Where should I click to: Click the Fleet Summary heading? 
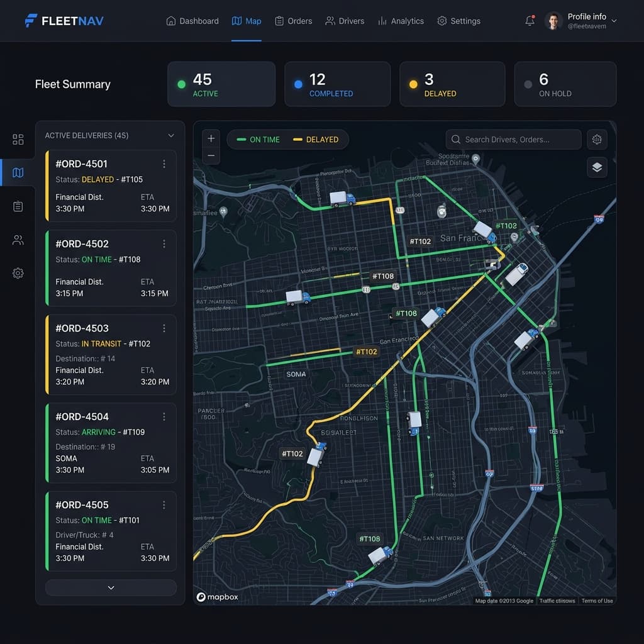tap(73, 84)
